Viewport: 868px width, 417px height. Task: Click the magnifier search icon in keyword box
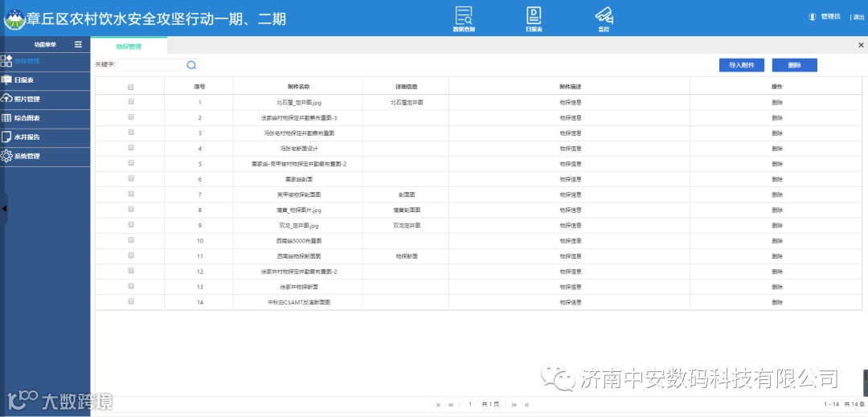[x=191, y=65]
